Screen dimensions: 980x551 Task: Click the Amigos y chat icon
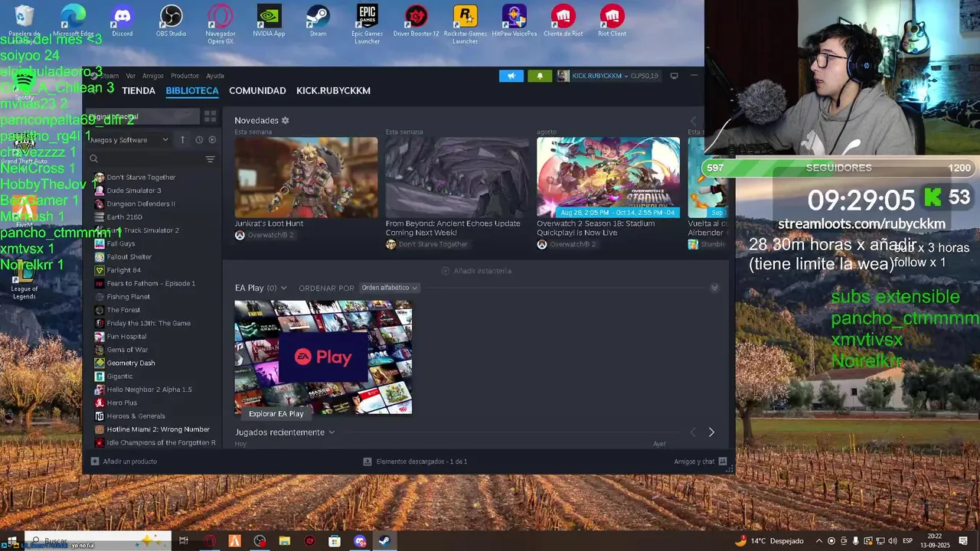[722, 461]
